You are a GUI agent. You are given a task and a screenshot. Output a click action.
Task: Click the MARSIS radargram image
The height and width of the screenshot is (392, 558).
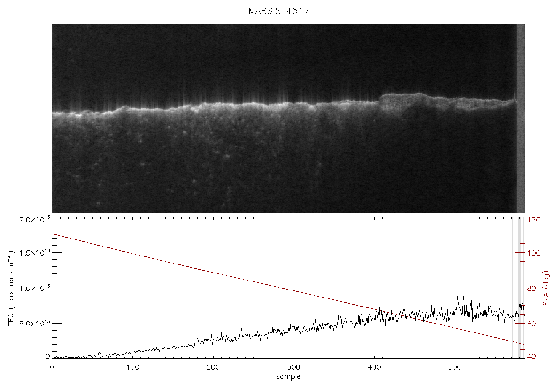tap(288, 118)
